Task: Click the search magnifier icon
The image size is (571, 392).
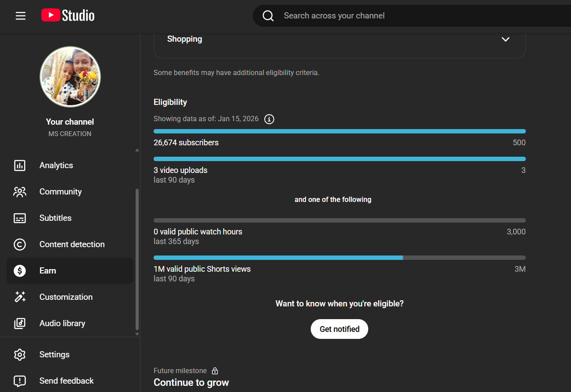Action: tap(268, 16)
